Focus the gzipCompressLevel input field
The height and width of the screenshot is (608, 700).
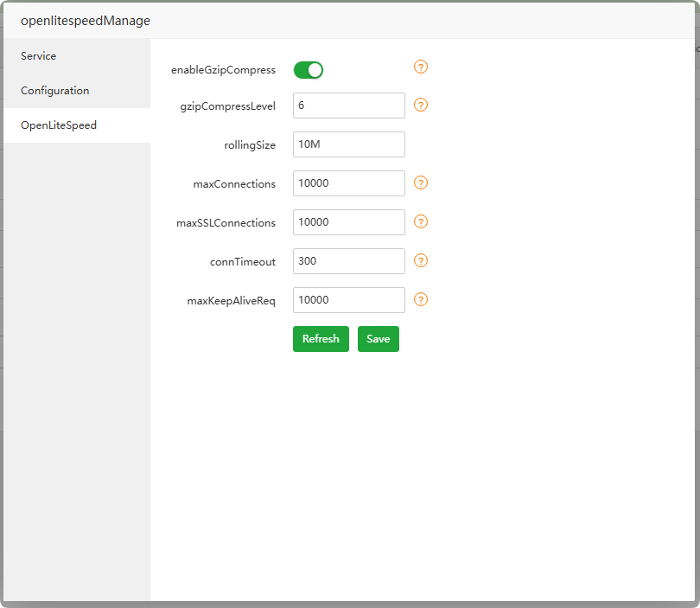(348, 106)
